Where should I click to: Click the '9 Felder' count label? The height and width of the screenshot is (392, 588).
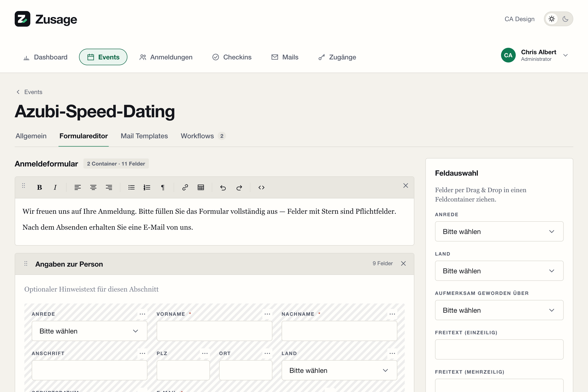383,264
